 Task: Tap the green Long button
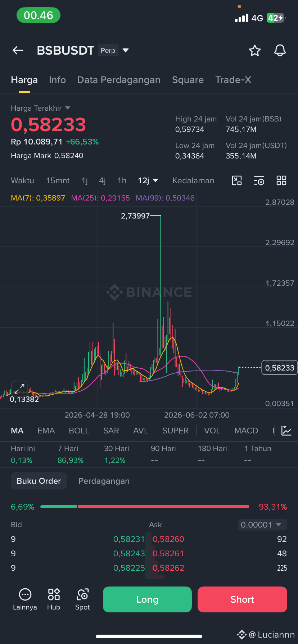[x=147, y=599]
